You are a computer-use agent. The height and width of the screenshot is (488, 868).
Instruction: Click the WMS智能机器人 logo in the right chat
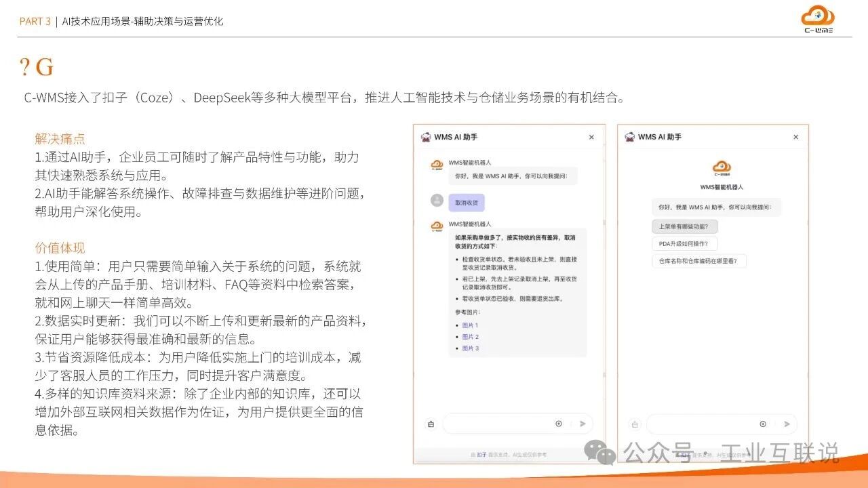(x=721, y=167)
